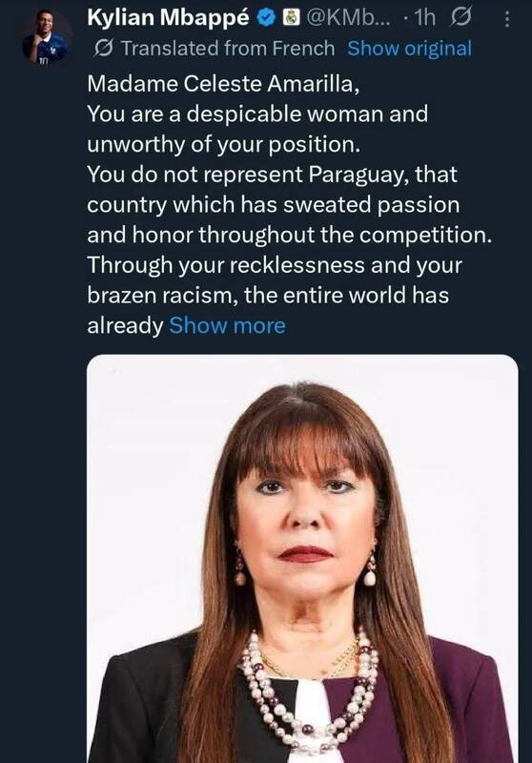The height and width of the screenshot is (763, 532).
Task: Click the "brazen racism" sentence in the post
Action: (268, 296)
